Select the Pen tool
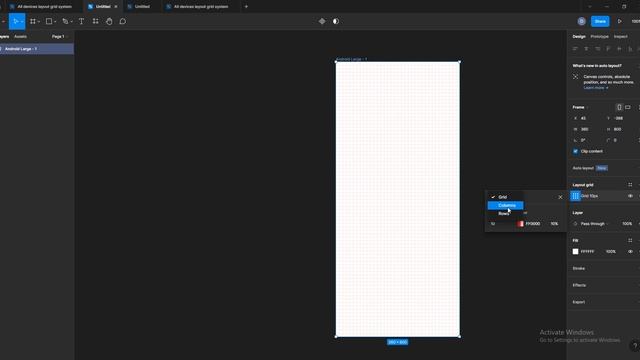This screenshot has width=640, height=360. click(65, 21)
